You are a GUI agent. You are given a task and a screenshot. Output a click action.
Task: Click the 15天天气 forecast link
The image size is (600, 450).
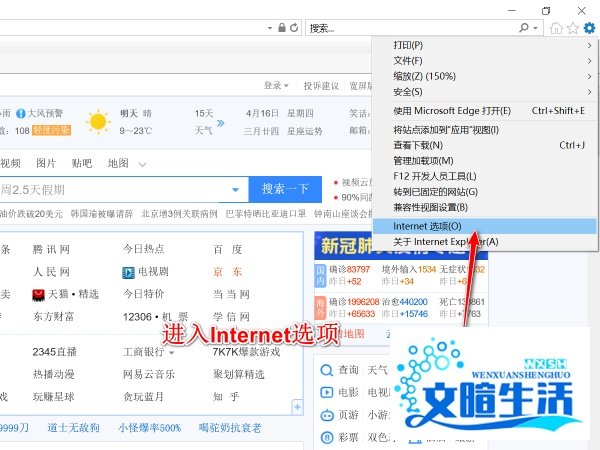click(204, 122)
